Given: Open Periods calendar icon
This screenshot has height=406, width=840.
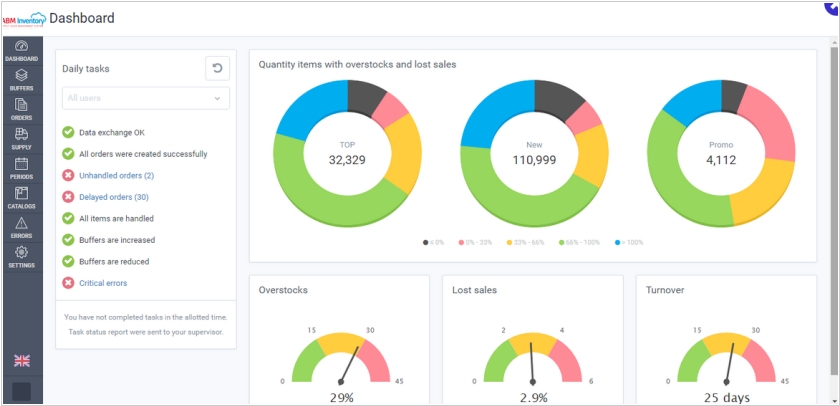Looking at the screenshot, I should tap(21, 166).
